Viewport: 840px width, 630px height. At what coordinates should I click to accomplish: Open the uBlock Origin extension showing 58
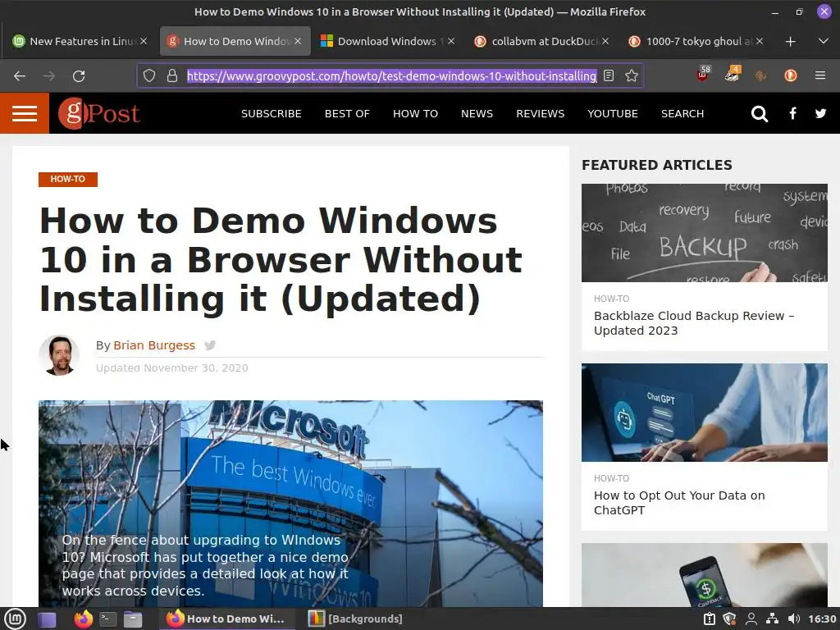pos(703,74)
